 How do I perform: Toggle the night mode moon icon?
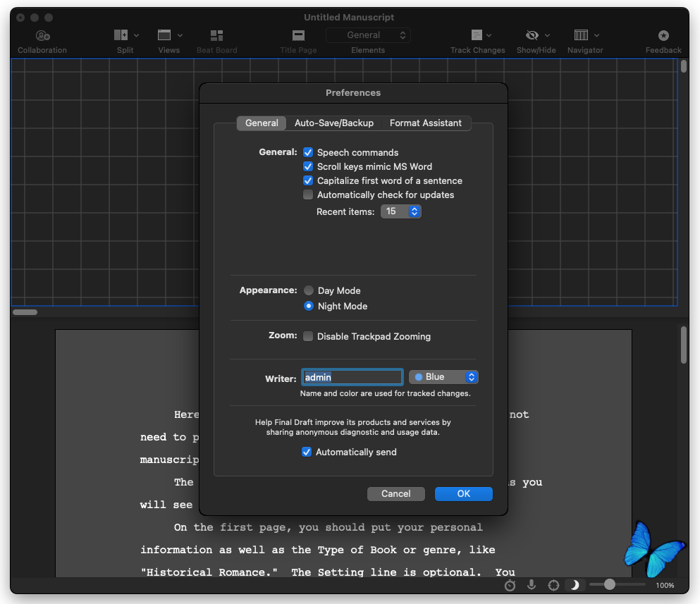pyautogui.click(x=575, y=585)
